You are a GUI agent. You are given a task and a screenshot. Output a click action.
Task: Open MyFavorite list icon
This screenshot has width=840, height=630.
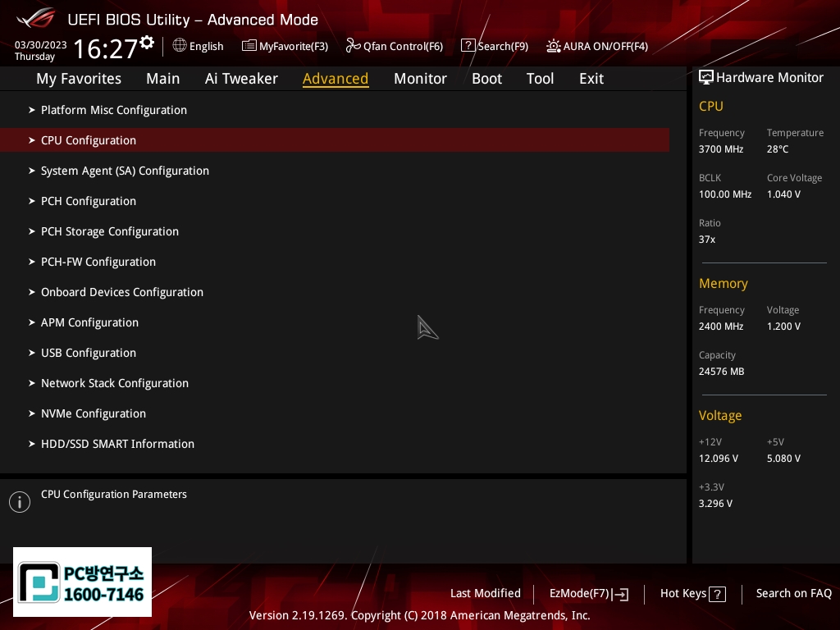click(x=249, y=46)
